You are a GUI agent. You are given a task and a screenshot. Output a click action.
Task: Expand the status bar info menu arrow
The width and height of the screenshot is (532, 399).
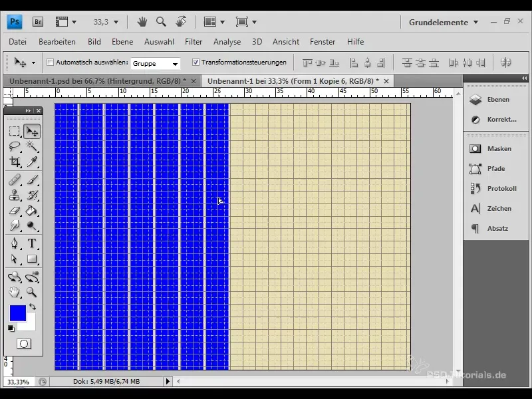point(168,381)
